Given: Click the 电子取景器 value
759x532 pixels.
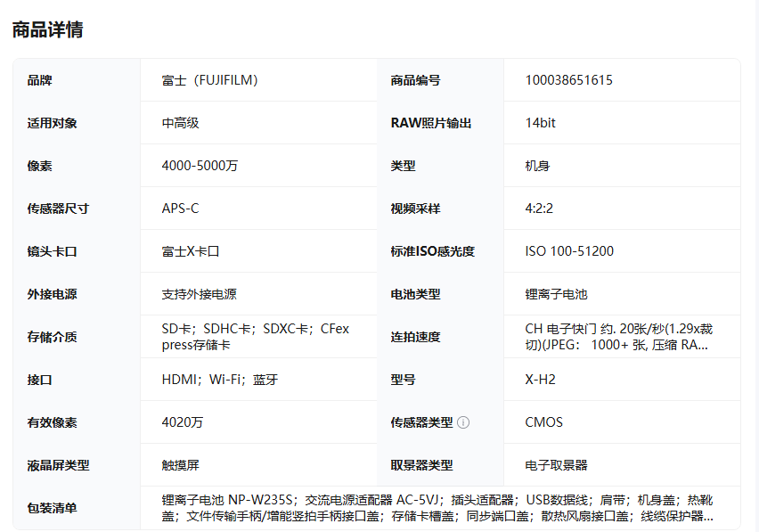Looking at the screenshot, I should (556, 466).
